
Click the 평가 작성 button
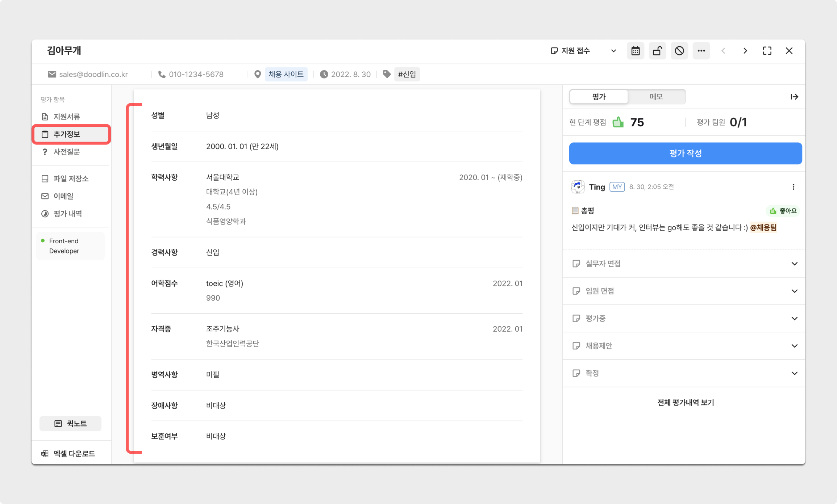coord(685,153)
